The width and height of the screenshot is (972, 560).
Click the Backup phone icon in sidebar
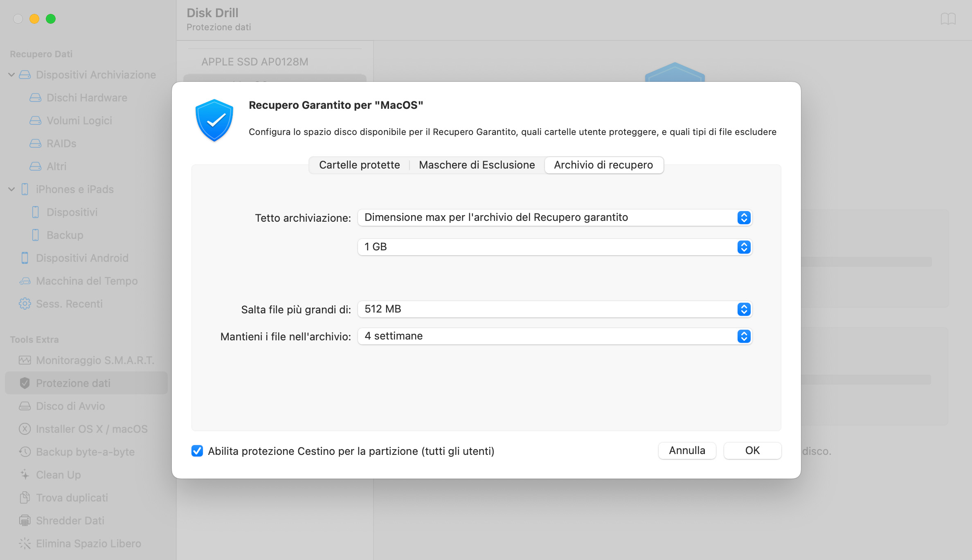coord(36,235)
